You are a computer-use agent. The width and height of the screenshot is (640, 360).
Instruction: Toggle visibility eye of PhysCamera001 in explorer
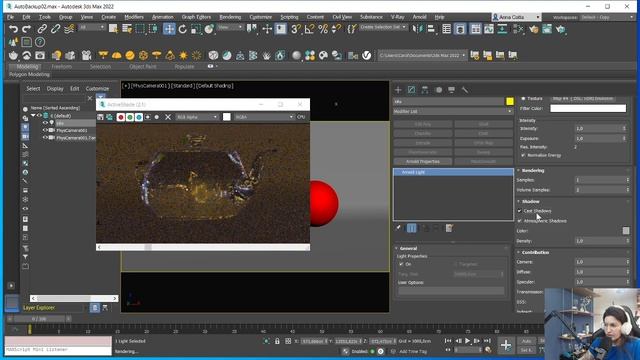(45, 130)
